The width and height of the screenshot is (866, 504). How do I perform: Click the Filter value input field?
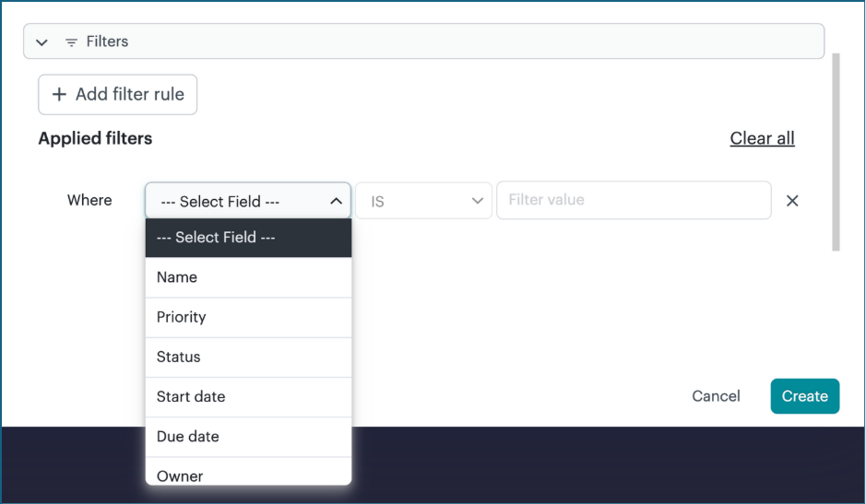pyautogui.click(x=634, y=200)
